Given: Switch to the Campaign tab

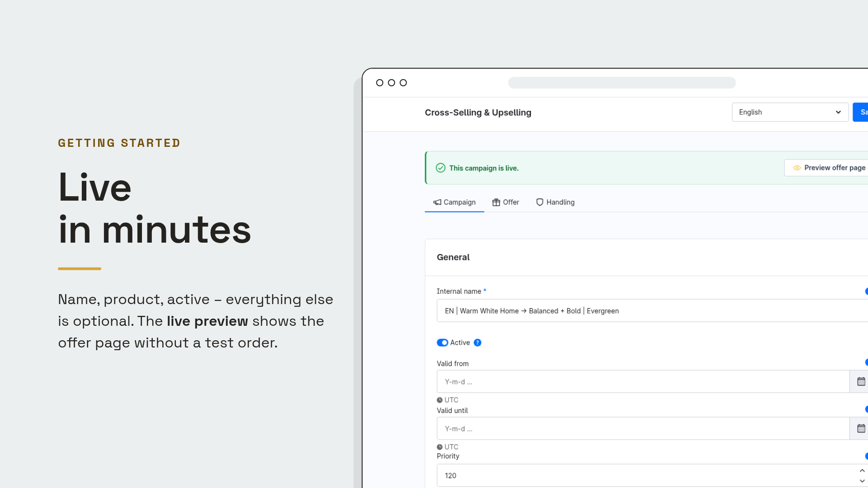Looking at the screenshot, I should coord(454,202).
